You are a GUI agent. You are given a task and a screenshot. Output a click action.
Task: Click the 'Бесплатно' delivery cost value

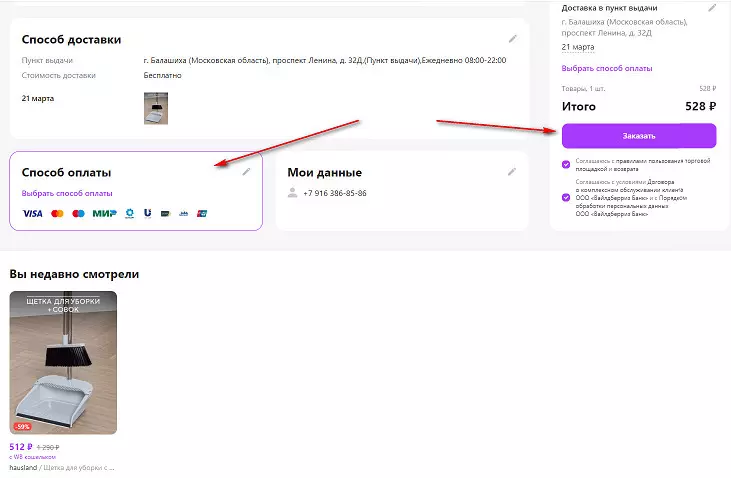point(162,75)
